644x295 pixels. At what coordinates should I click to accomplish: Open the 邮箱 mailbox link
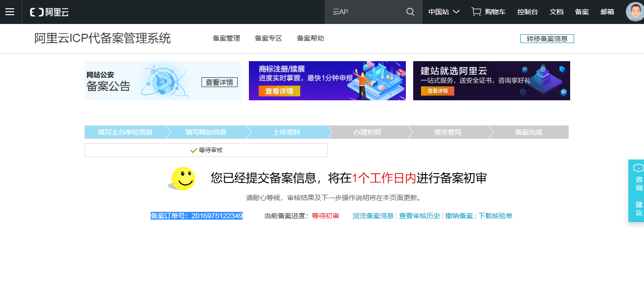pyautogui.click(x=607, y=12)
